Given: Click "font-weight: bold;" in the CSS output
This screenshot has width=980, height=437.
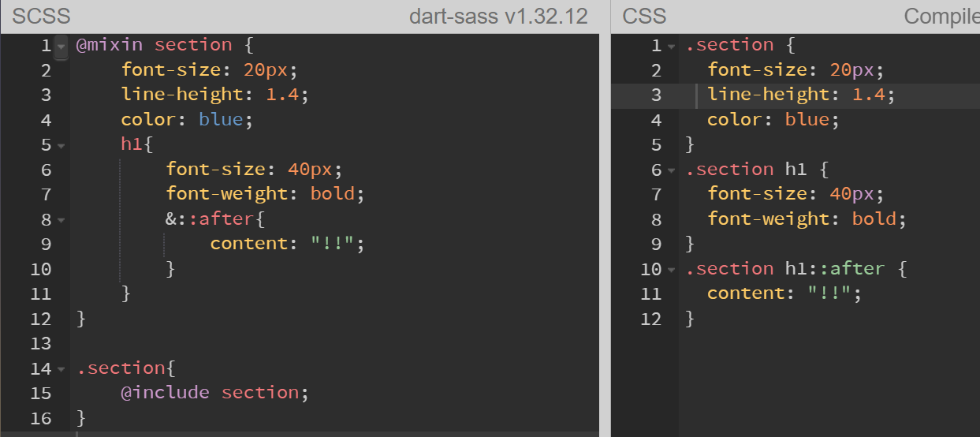Looking at the screenshot, I should click(807, 219).
